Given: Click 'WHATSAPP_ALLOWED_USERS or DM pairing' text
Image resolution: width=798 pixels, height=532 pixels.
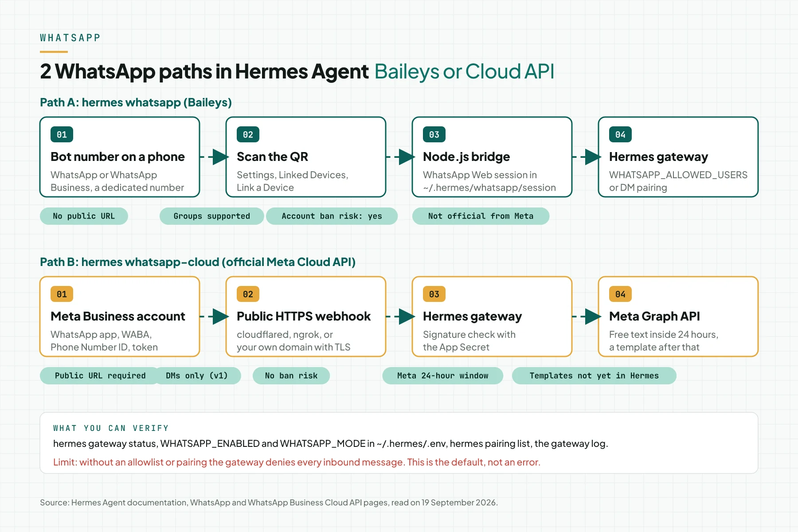Looking at the screenshot, I should point(678,181).
